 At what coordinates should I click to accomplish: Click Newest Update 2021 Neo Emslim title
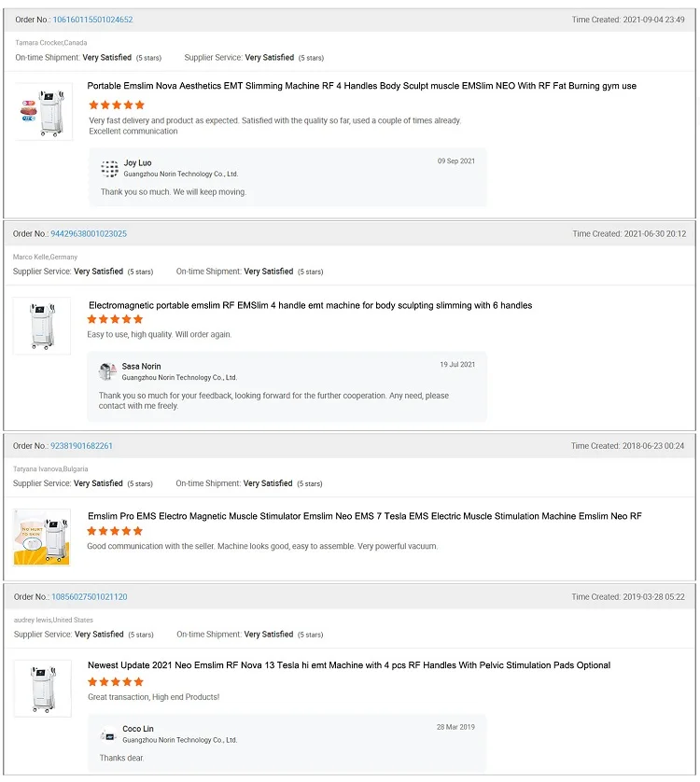point(349,665)
